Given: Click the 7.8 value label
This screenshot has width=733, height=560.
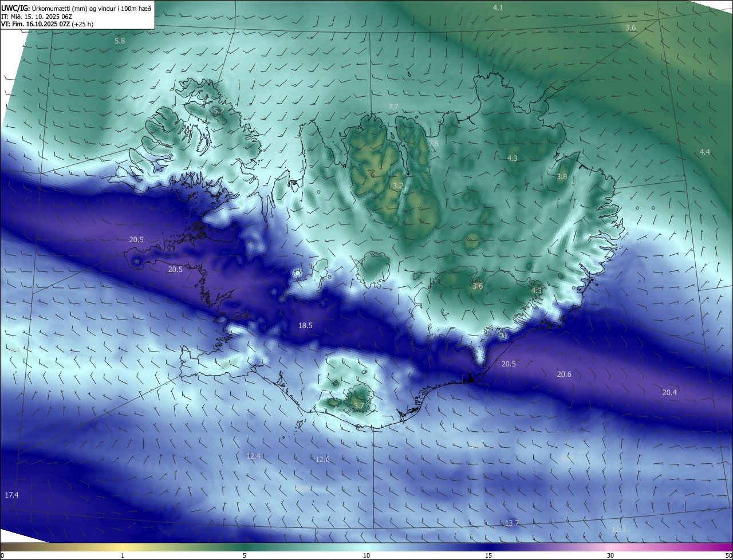Looking at the screenshot, I should click(434, 143).
